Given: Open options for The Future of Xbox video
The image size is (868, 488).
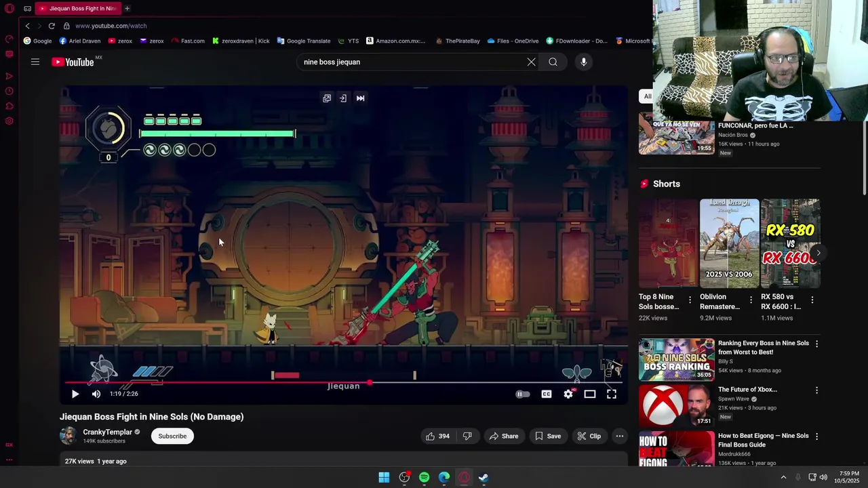Looking at the screenshot, I should [x=816, y=390].
